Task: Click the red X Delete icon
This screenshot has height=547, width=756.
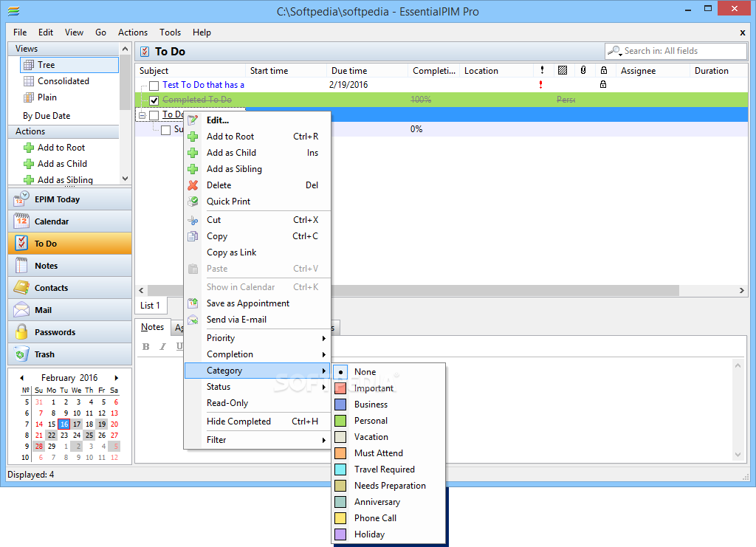Action: click(193, 185)
